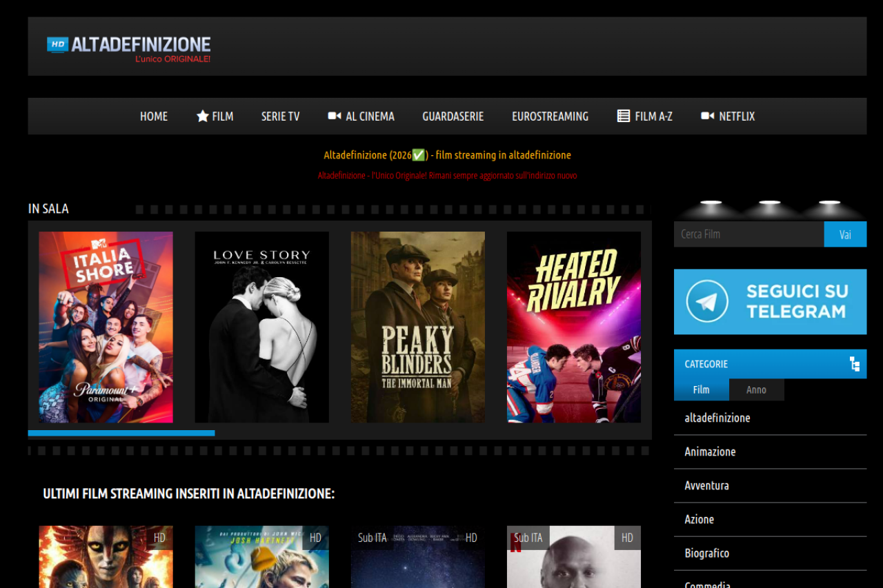Open the SERIE TV menu item

coord(280,116)
